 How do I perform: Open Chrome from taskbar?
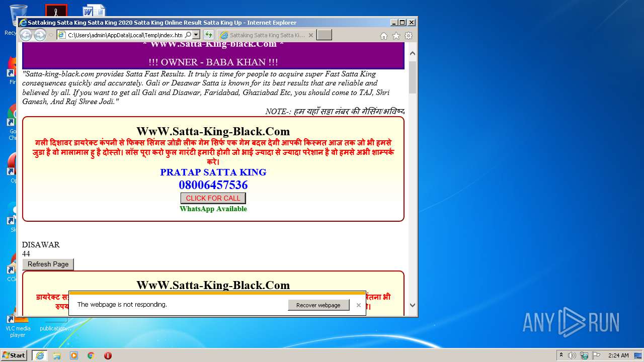(x=91, y=355)
